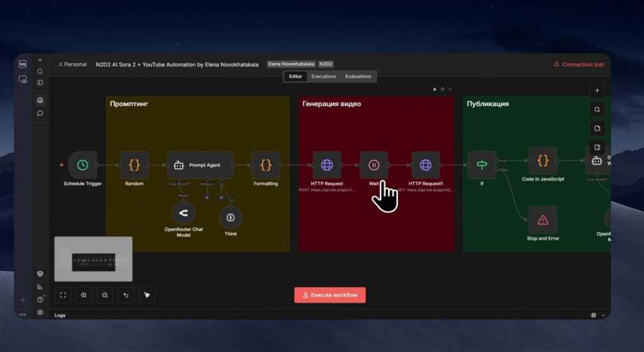Screen dimensions: 644x352
Task: Select the Публикация sticky note title
Action: click(488, 104)
